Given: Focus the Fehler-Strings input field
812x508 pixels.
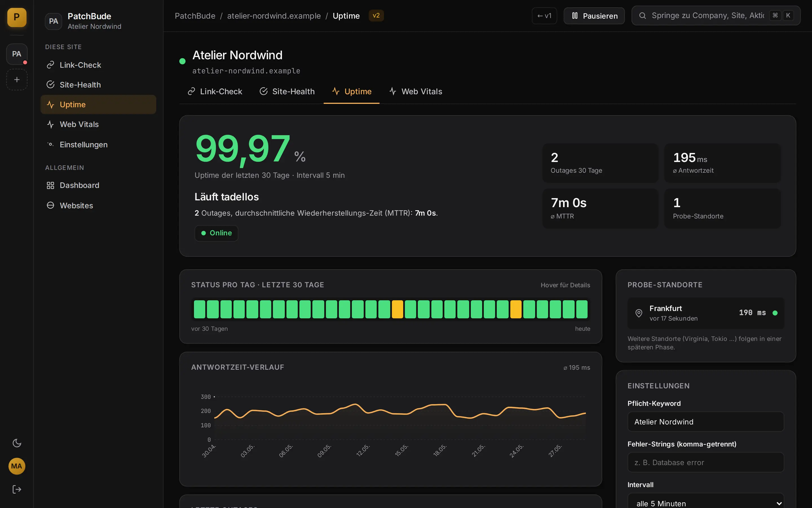Looking at the screenshot, I should [706, 462].
